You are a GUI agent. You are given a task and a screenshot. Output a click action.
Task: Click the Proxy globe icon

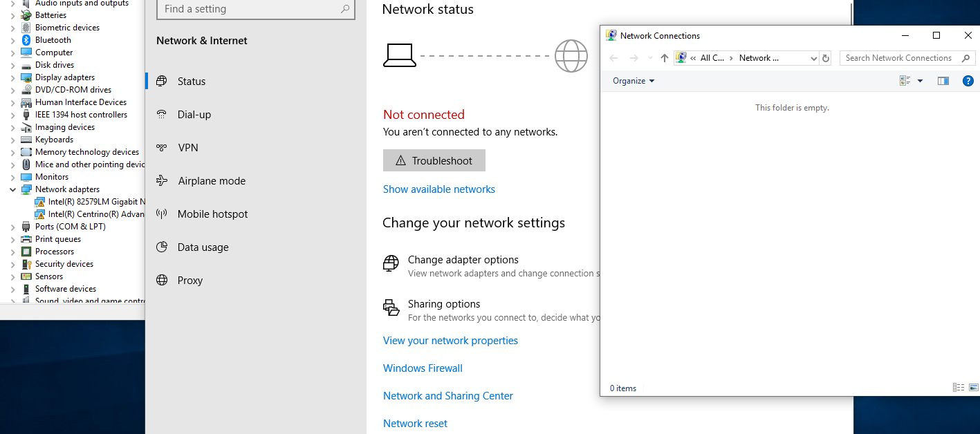pos(162,280)
